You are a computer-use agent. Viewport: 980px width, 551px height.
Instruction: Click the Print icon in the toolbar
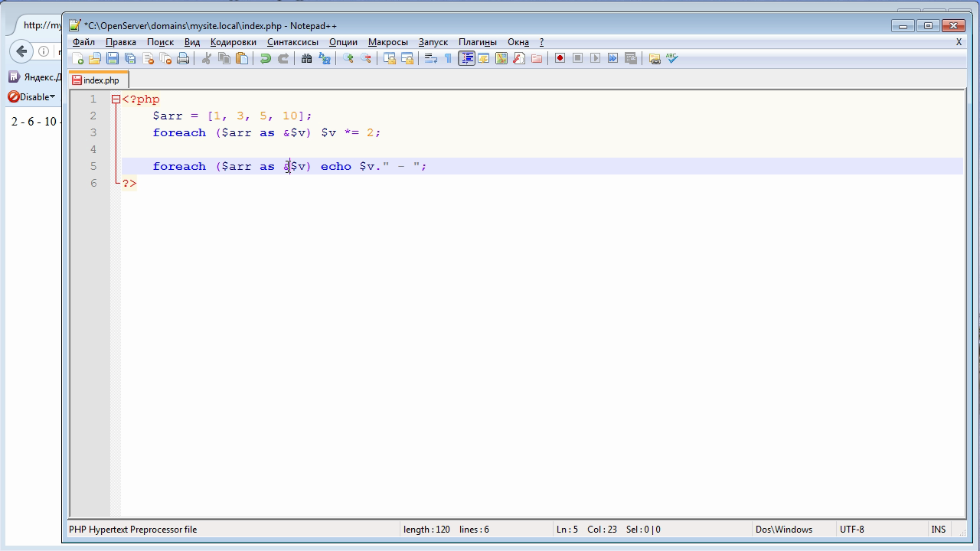point(183,58)
